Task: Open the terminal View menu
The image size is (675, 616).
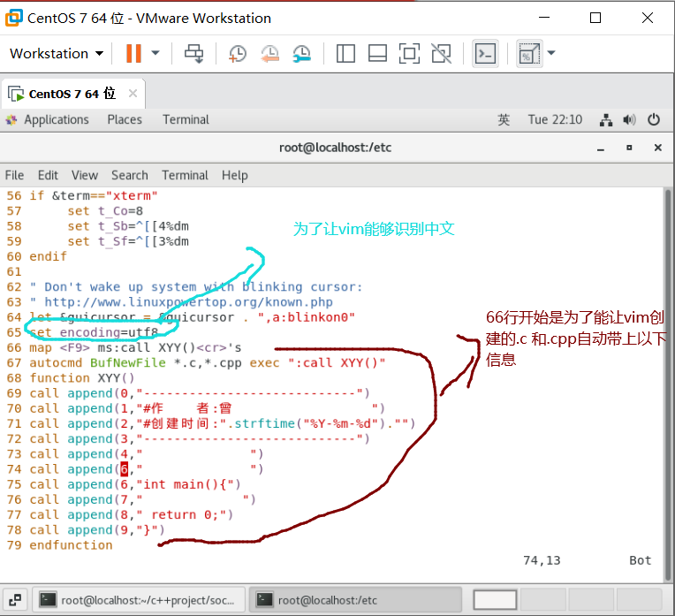Action: click(x=85, y=175)
